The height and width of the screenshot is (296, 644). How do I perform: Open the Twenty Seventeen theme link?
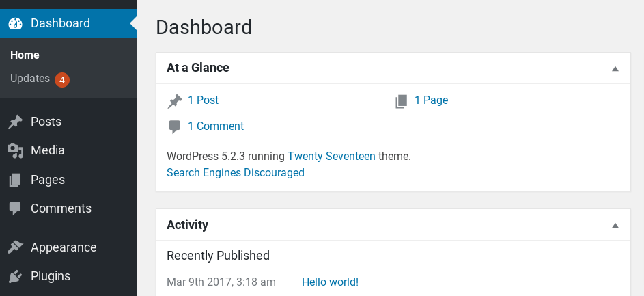331,156
